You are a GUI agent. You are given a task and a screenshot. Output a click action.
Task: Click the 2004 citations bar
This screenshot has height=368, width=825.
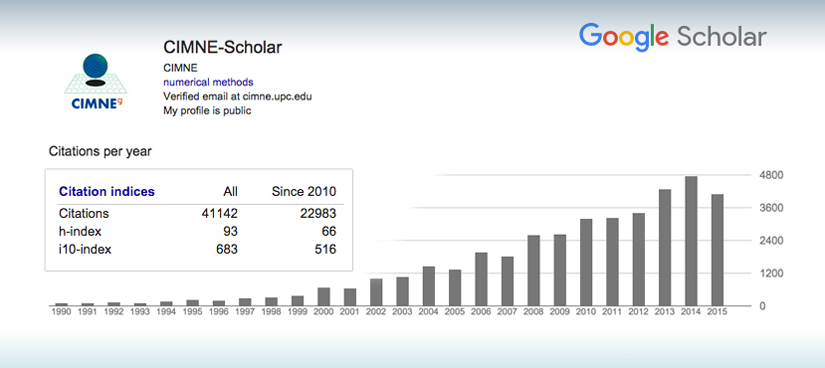(x=429, y=286)
